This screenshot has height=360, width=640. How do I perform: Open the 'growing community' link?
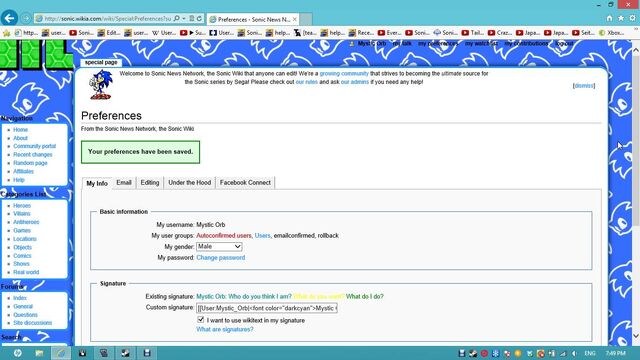(x=344, y=73)
